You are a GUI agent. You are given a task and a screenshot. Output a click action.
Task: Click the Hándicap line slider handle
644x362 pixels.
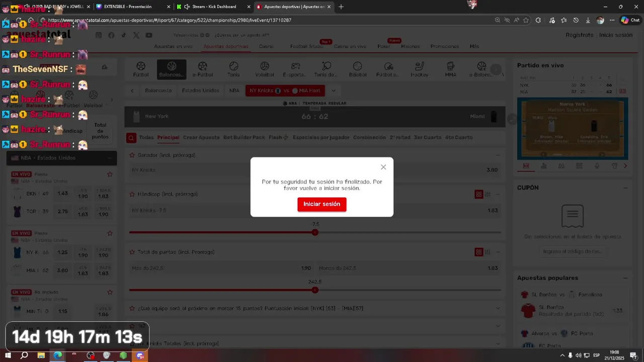pyautogui.click(x=315, y=232)
